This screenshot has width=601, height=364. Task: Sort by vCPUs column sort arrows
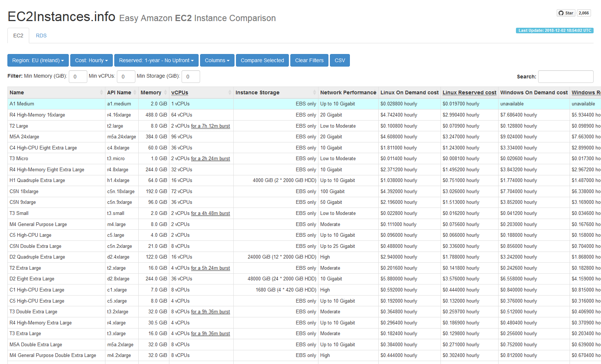click(230, 92)
